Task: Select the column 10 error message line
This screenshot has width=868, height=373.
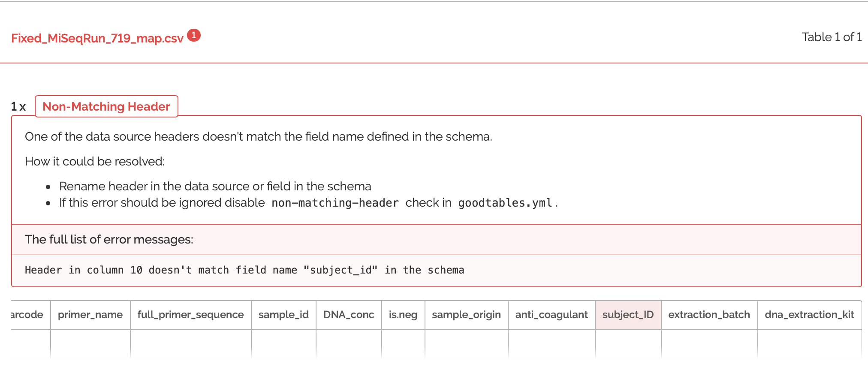Action: click(244, 270)
